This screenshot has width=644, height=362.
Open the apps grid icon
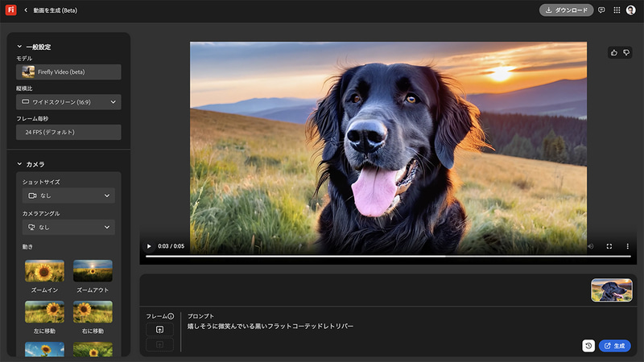(617, 10)
